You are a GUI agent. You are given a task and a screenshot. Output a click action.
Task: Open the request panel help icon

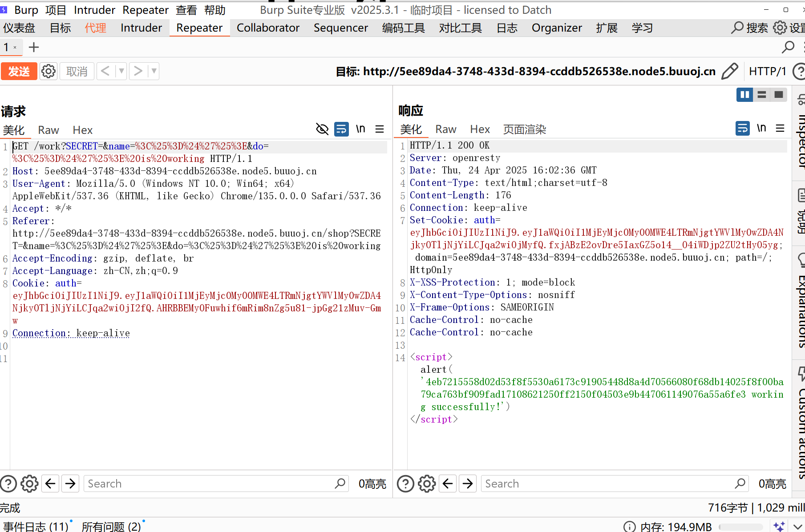pyautogui.click(x=8, y=484)
